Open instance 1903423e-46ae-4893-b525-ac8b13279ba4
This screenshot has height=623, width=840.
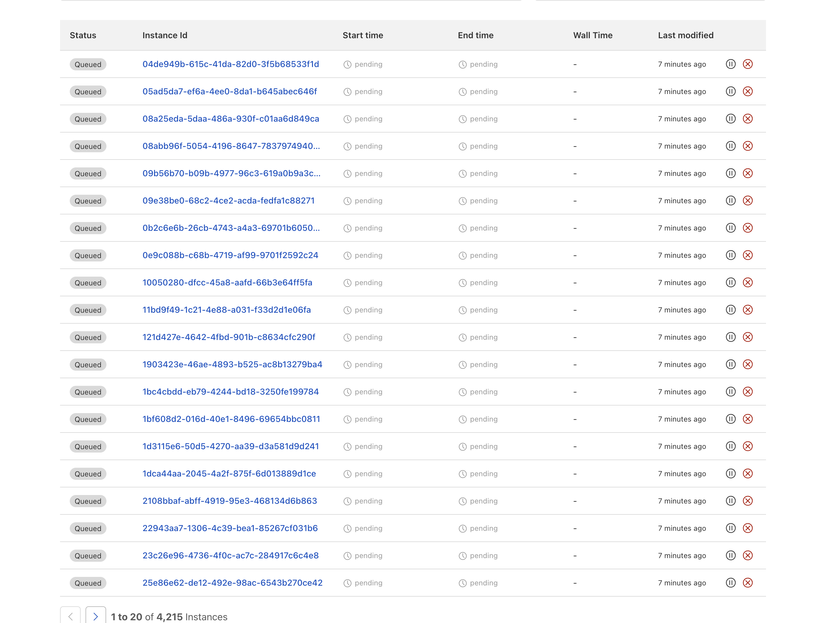pos(232,364)
